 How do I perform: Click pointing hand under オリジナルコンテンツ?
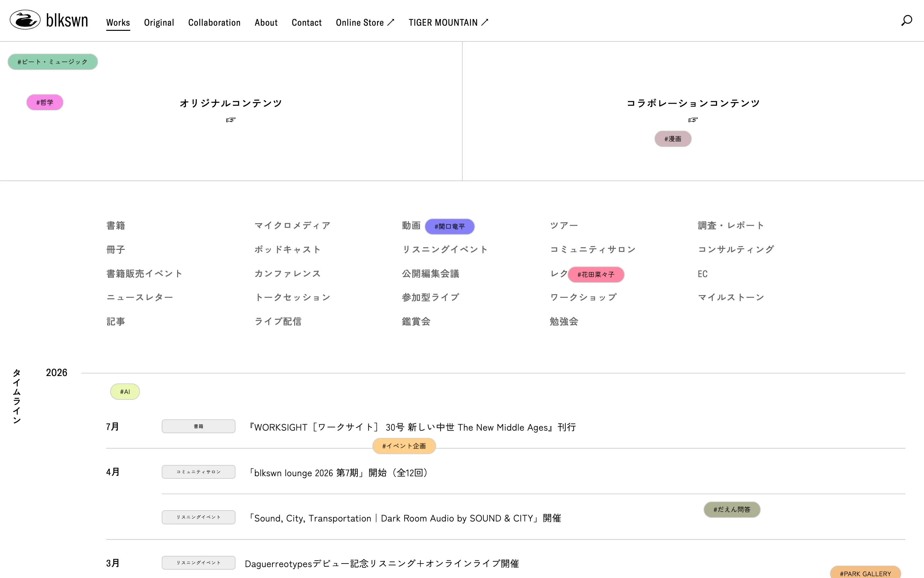click(231, 120)
